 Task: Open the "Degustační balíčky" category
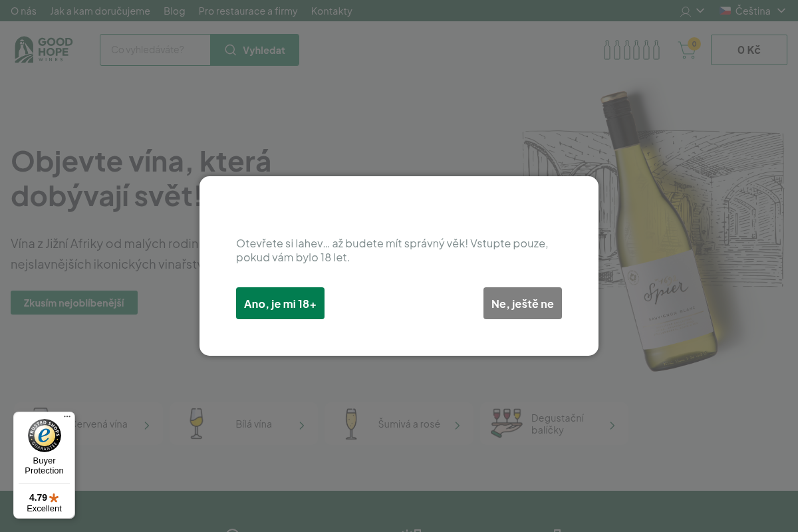pos(553,424)
